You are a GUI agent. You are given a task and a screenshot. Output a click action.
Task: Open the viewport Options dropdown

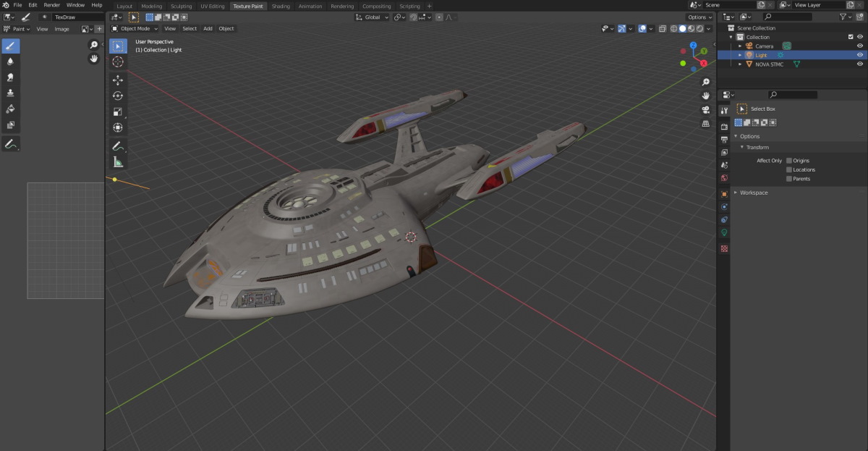click(700, 17)
